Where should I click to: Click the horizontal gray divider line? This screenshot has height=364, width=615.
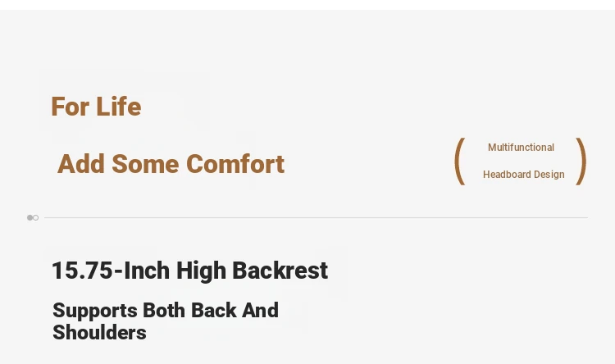316,218
